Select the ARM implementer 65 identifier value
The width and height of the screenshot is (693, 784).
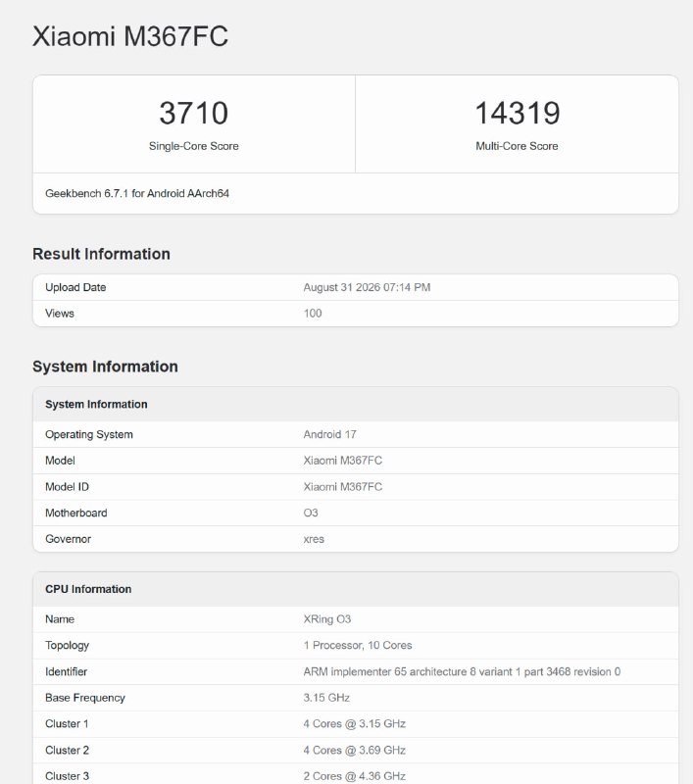tap(462, 671)
